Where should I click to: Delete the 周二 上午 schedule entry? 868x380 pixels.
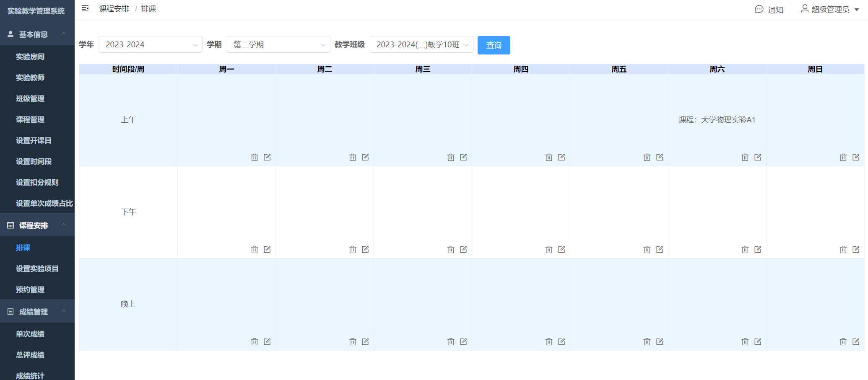(x=353, y=157)
